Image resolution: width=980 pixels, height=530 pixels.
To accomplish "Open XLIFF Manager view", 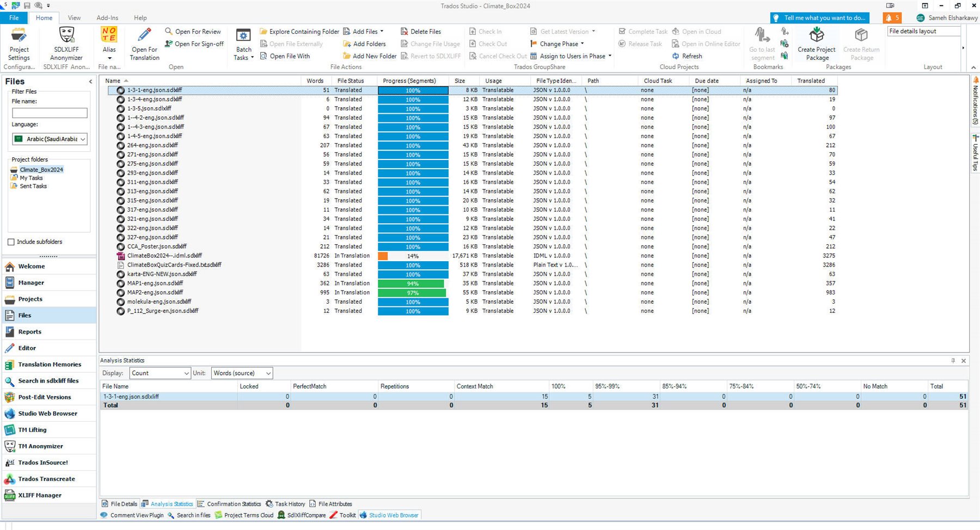I will pyautogui.click(x=49, y=495).
